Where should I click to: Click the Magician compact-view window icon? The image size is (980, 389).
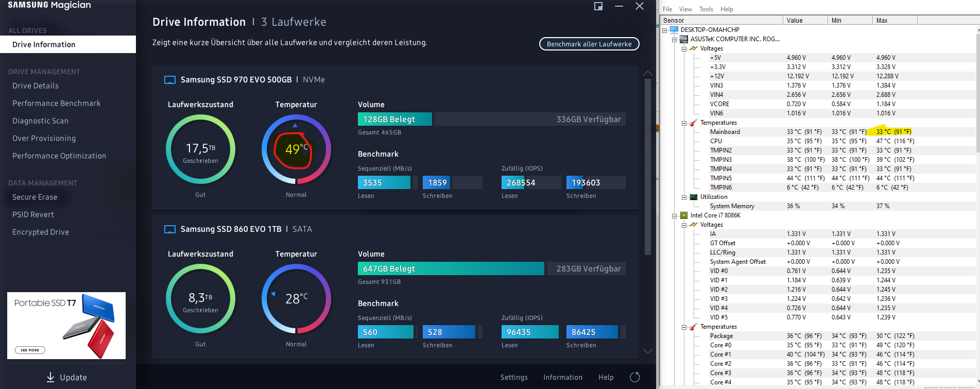point(598,6)
